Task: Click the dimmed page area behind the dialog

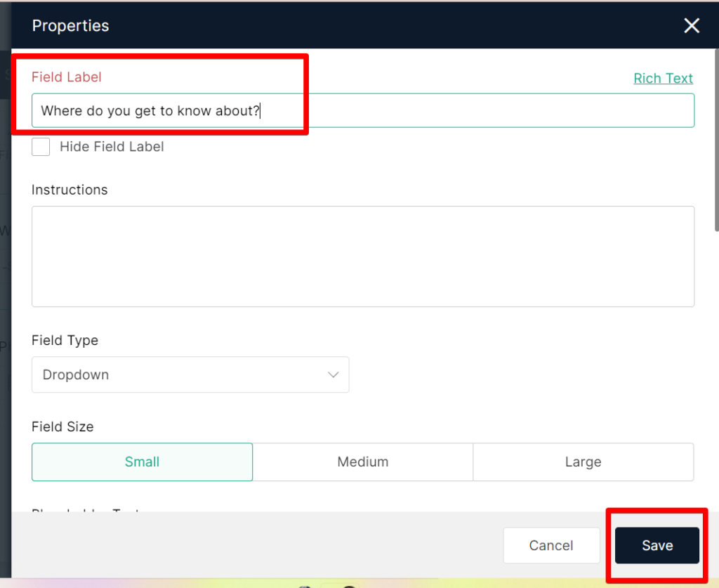Action: pos(6,281)
